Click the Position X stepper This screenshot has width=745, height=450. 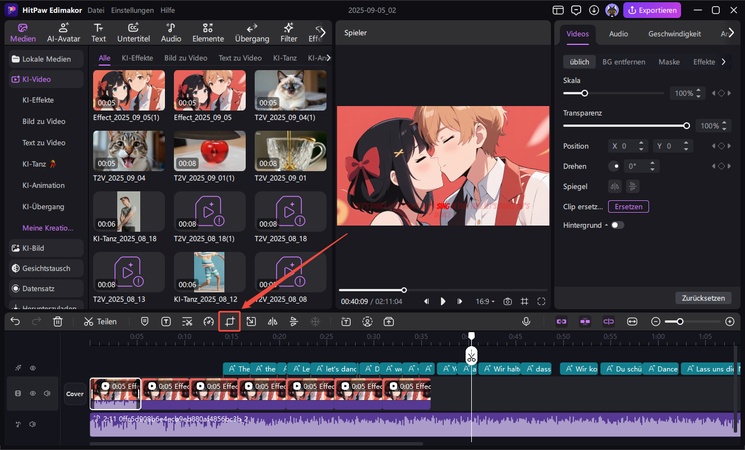[x=641, y=146]
